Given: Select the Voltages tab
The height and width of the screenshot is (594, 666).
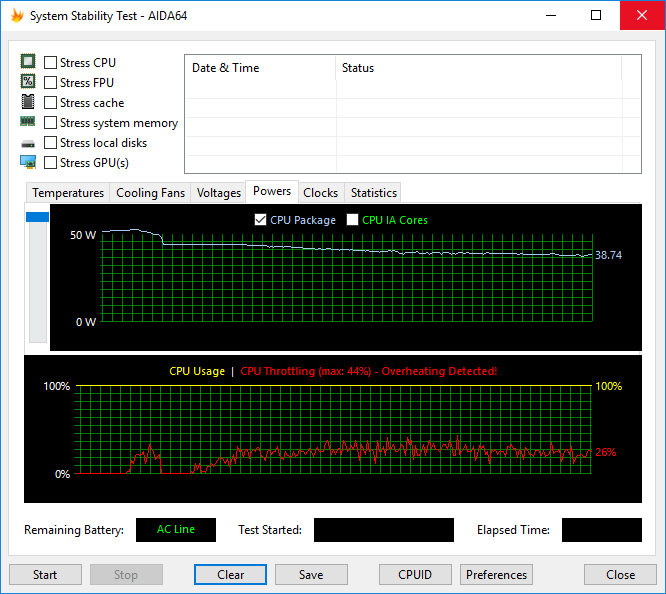Looking at the screenshot, I should pyautogui.click(x=219, y=193).
